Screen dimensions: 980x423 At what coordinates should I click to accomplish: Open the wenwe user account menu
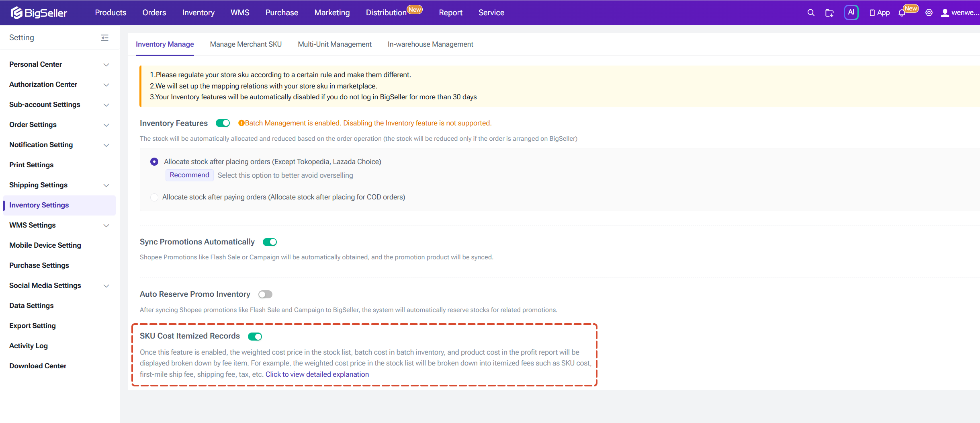(x=960, y=13)
